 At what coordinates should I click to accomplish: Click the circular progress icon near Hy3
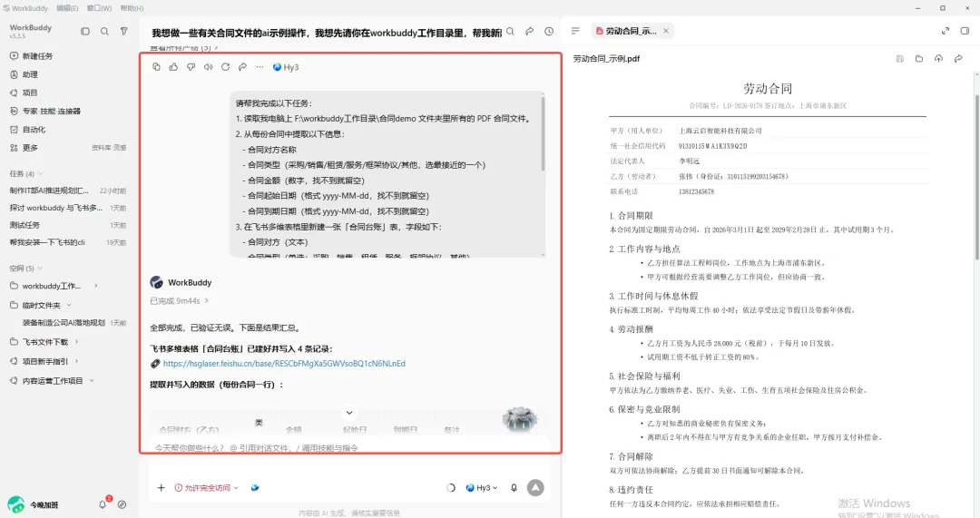pyautogui.click(x=451, y=487)
